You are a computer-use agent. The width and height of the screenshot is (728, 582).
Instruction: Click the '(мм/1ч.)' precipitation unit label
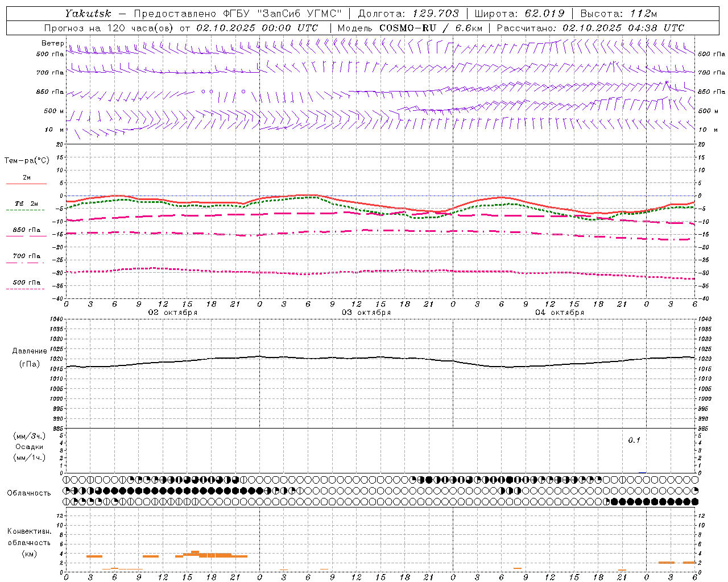pos(30,458)
